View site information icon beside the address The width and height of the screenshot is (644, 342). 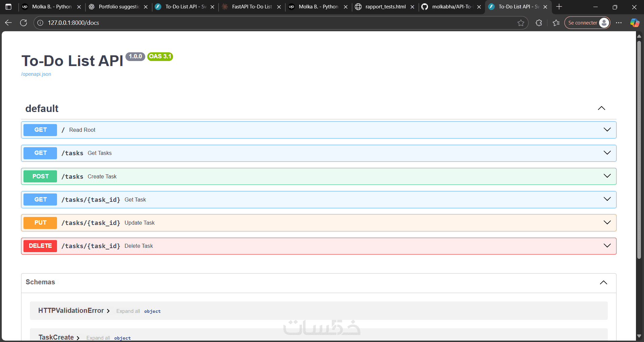tap(40, 23)
